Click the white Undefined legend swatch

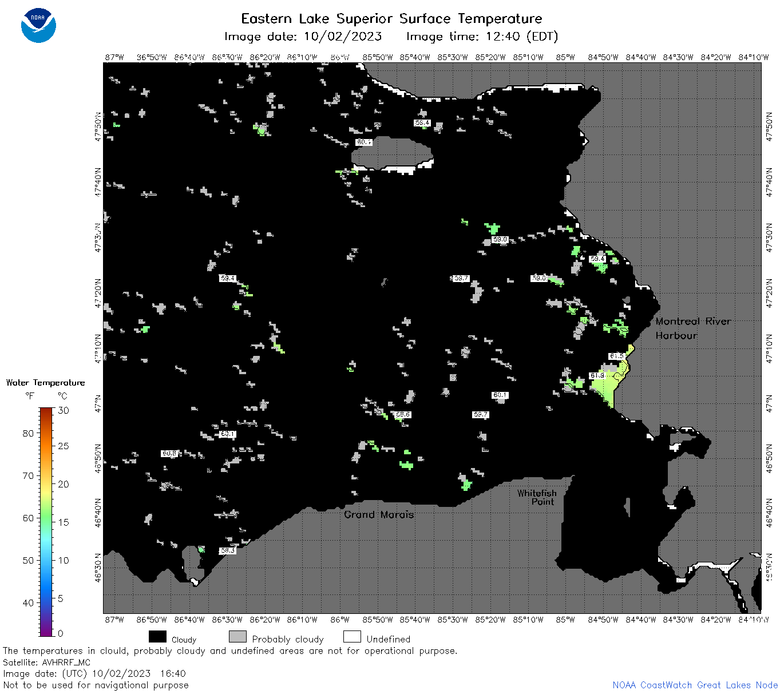(x=352, y=637)
